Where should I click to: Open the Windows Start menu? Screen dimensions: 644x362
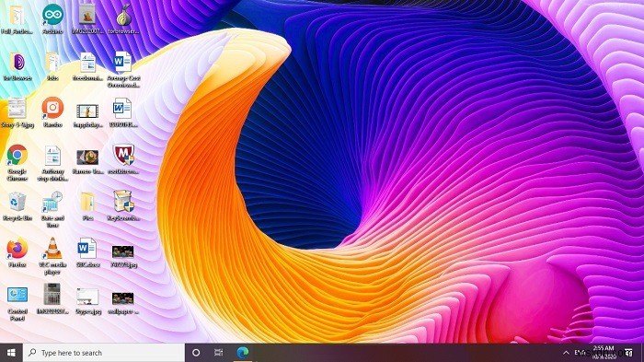[x=11, y=353]
